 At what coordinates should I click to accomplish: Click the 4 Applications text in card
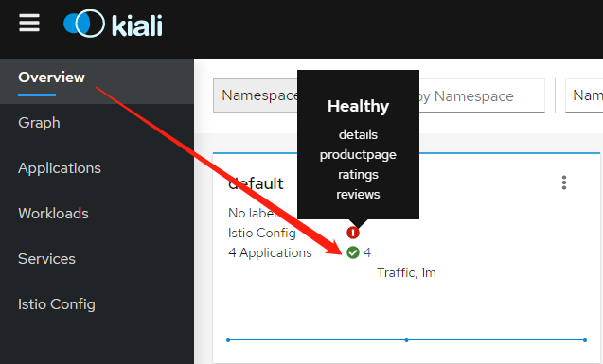pyautogui.click(x=270, y=253)
